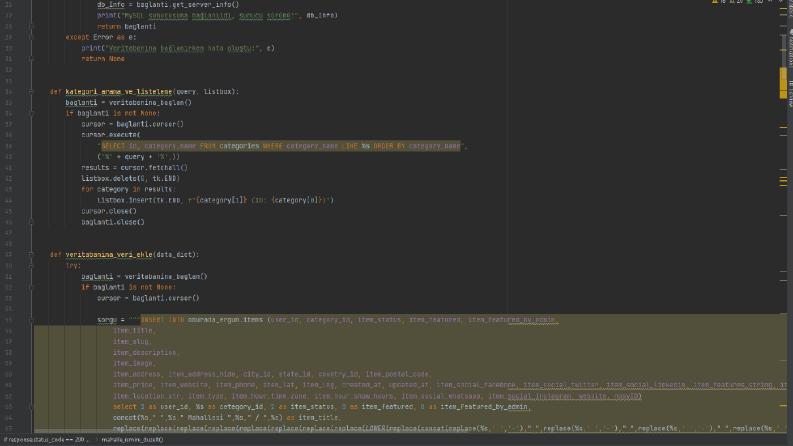793x446 pixels.
Task: Click 'results = cursor.fetchall()' line
Action: [135, 167]
